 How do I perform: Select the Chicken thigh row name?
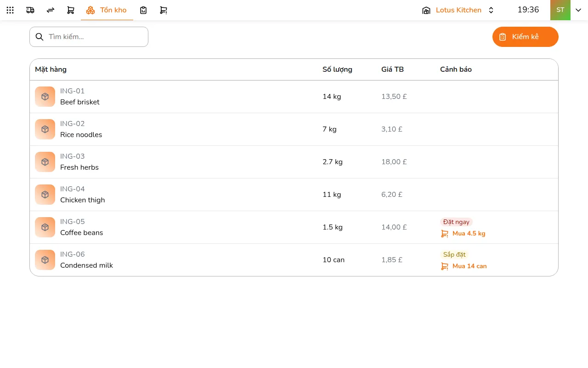coord(83,200)
